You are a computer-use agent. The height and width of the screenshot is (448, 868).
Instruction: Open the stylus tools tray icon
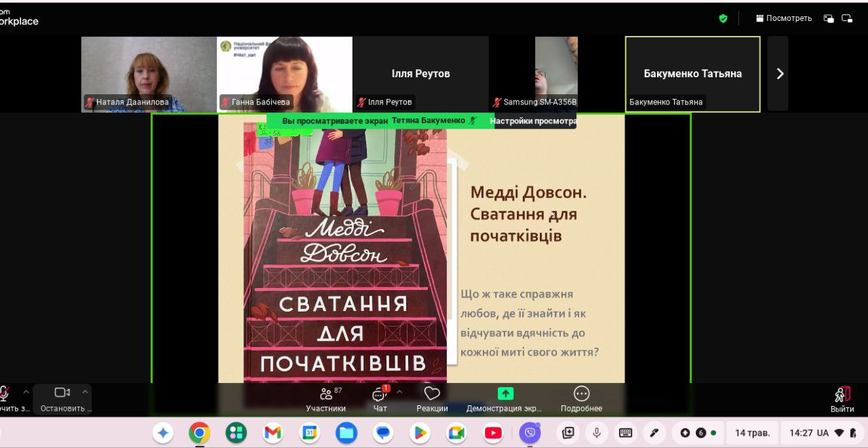[654, 432]
